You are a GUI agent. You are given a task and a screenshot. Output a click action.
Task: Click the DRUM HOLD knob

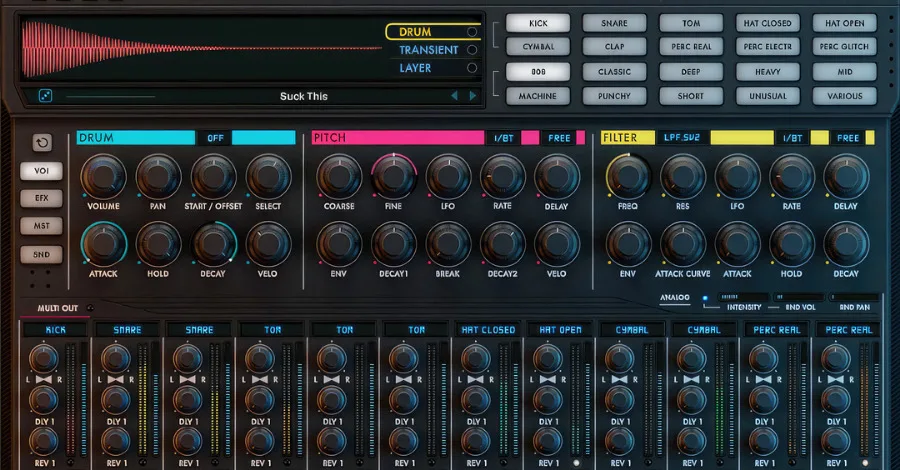158,244
